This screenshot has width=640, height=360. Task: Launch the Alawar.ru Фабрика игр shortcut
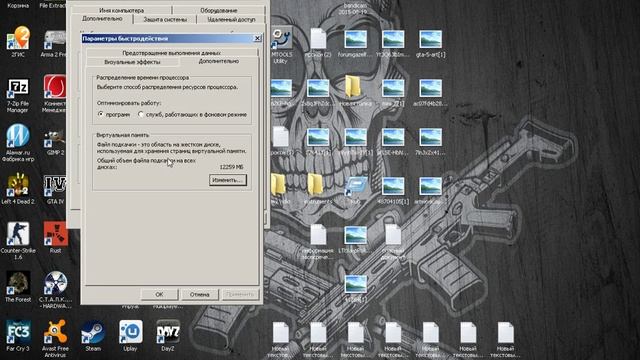pyautogui.click(x=18, y=142)
